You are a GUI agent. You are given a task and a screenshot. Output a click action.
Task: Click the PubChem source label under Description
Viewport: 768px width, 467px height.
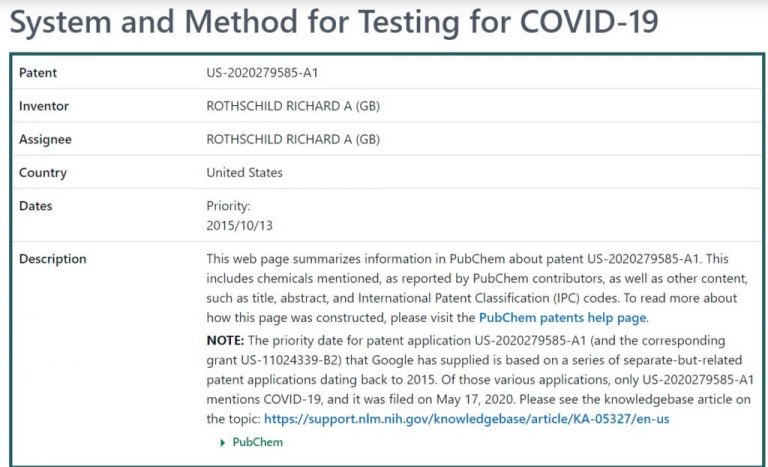coord(257,441)
